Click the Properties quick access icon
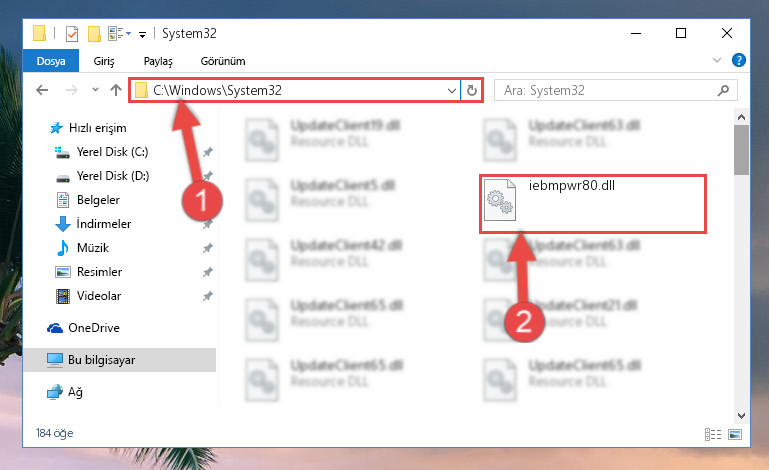Image resolution: width=769 pixels, height=470 pixels. point(72,34)
